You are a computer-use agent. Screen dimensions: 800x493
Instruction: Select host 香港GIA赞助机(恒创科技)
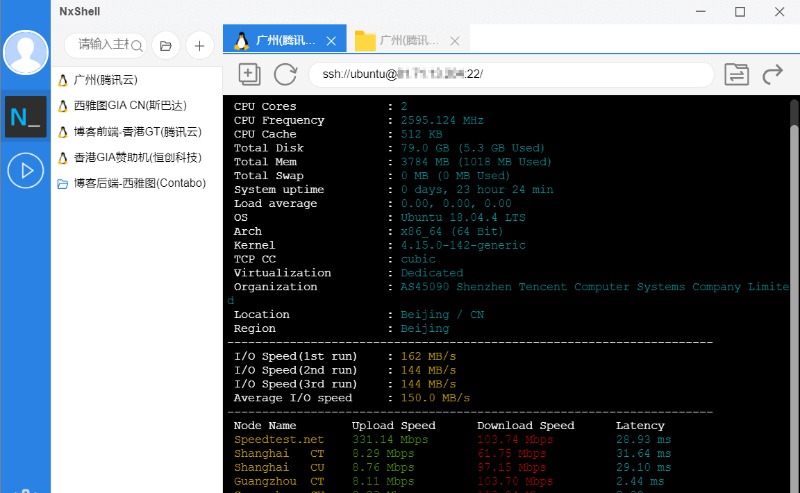pos(137,158)
